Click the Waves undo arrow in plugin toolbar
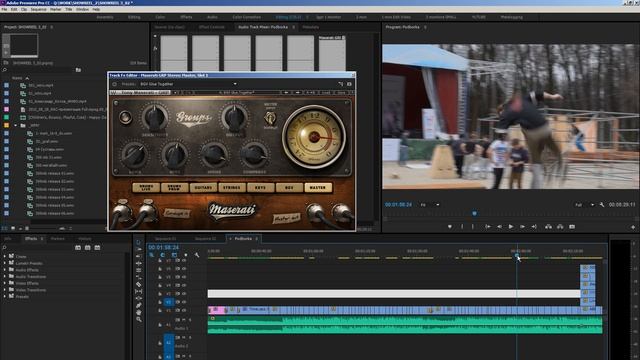This screenshot has width=640, height=360. click(x=286, y=93)
